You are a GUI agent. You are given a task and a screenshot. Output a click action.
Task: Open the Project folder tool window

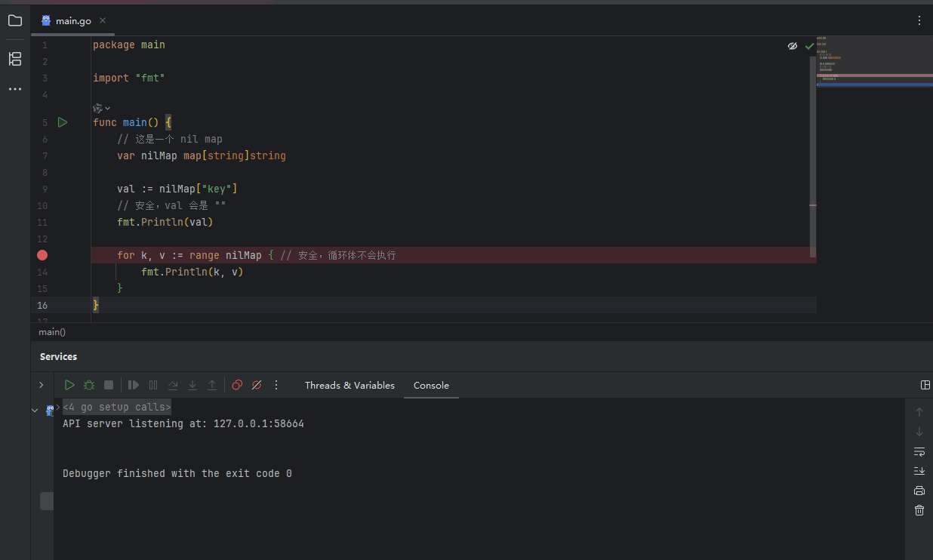click(x=14, y=20)
